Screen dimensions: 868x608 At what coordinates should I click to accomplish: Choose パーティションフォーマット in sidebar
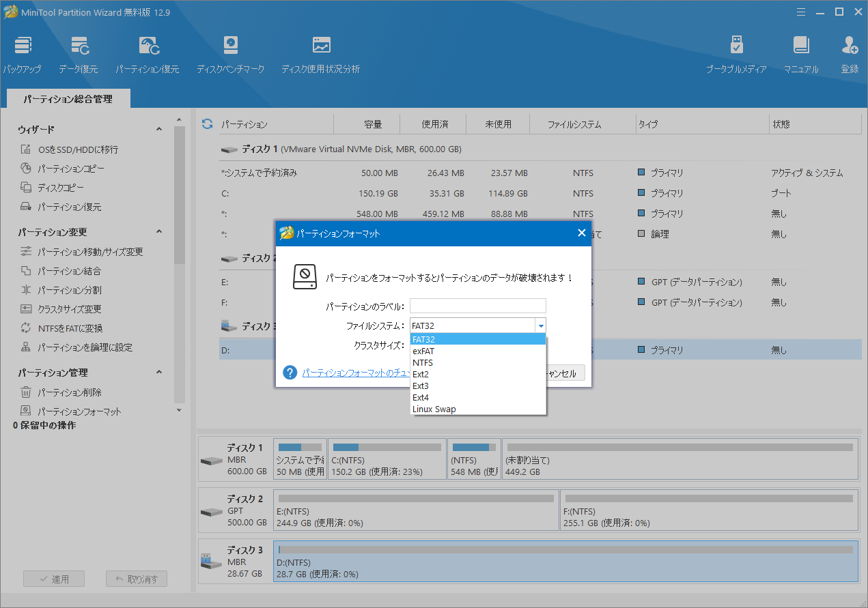70,411
